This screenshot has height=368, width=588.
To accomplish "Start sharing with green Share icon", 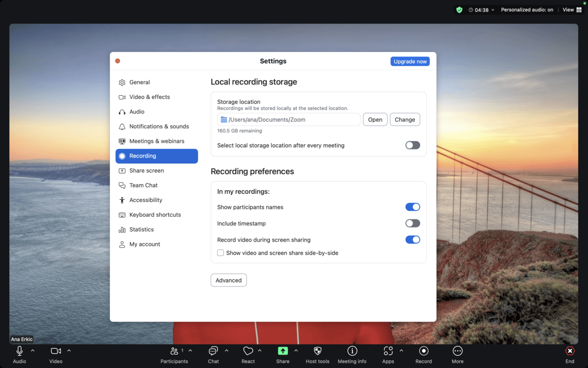I will pyautogui.click(x=283, y=351).
